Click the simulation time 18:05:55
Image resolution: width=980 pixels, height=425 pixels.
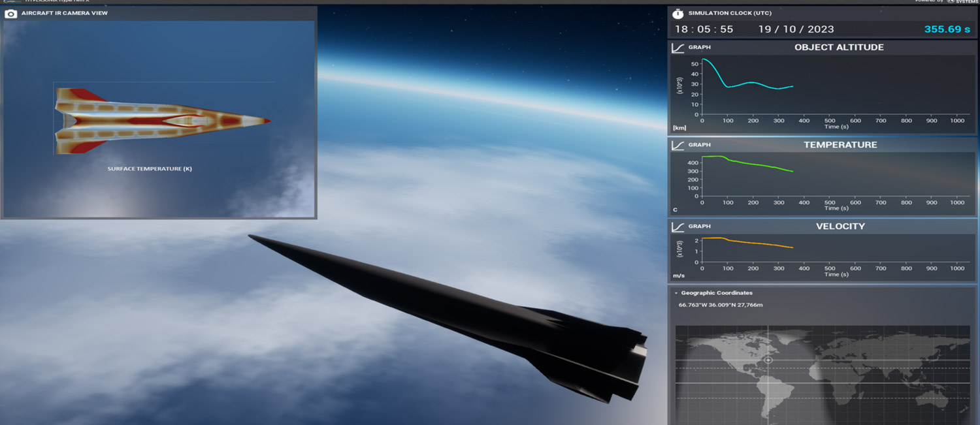pyautogui.click(x=704, y=29)
